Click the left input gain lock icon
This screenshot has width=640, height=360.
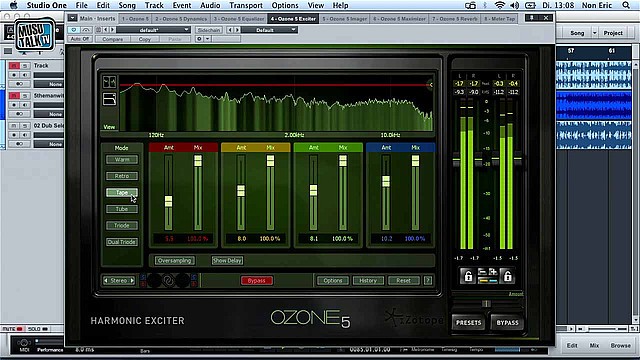tap(468, 276)
